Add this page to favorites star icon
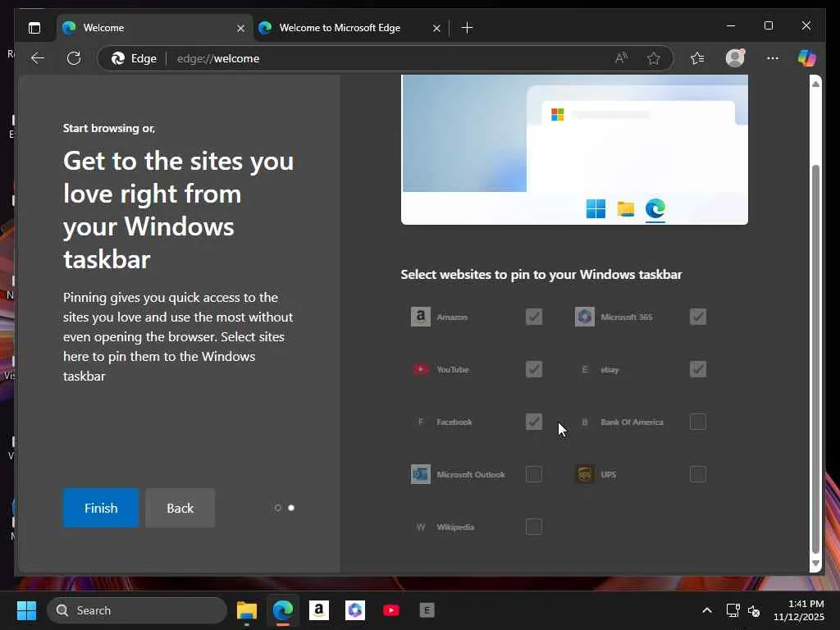 654,58
